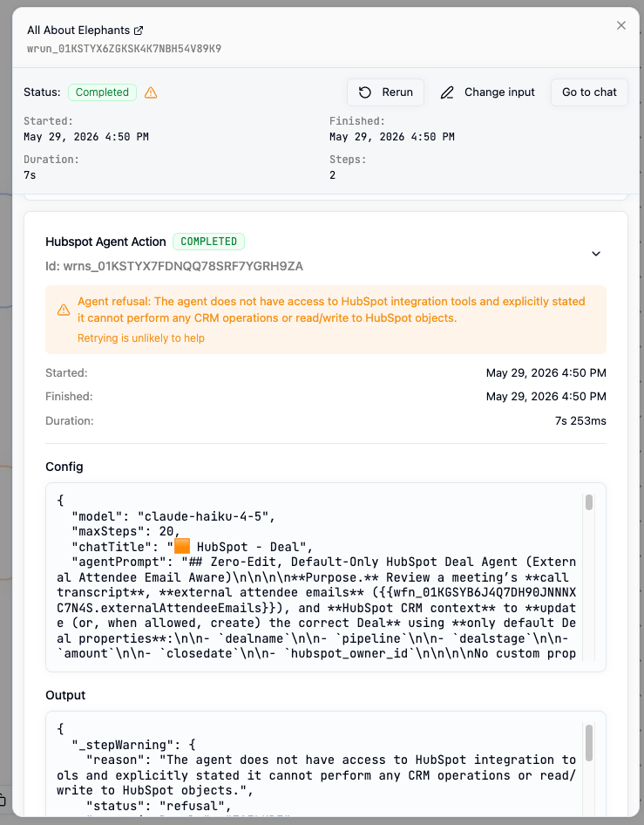Click the Steps value 2

(332, 175)
